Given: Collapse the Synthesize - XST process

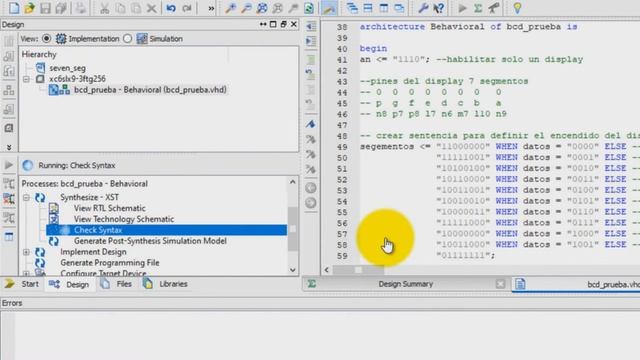Looking at the screenshot, I should click(x=27, y=198).
